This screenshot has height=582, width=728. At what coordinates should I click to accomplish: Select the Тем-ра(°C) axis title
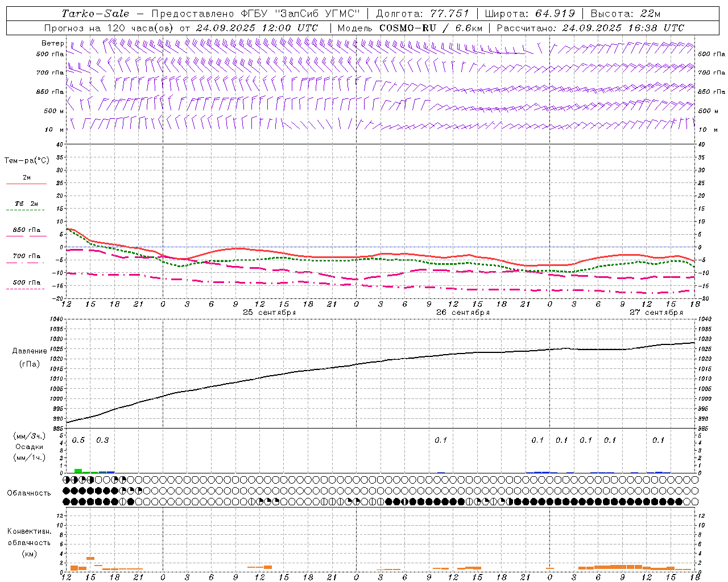pyautogui.click(x=27, y=161)
